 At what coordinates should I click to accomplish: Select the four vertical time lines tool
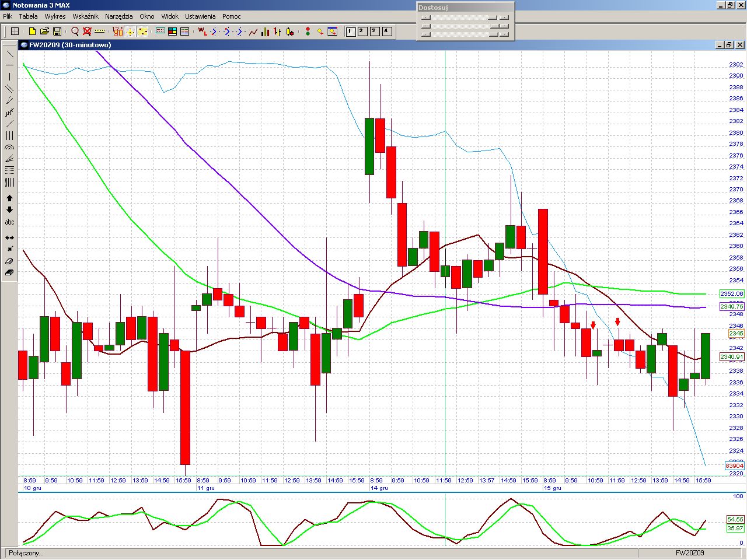[x=9, y=182]
